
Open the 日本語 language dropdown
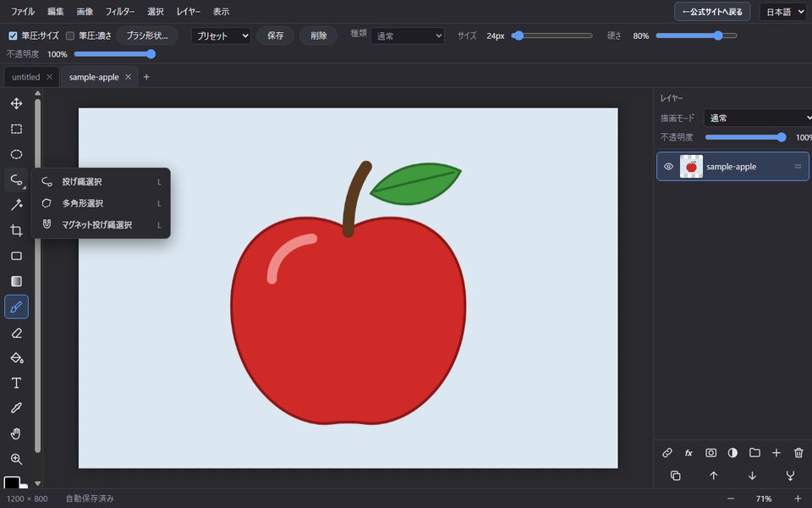click(783, 12)
